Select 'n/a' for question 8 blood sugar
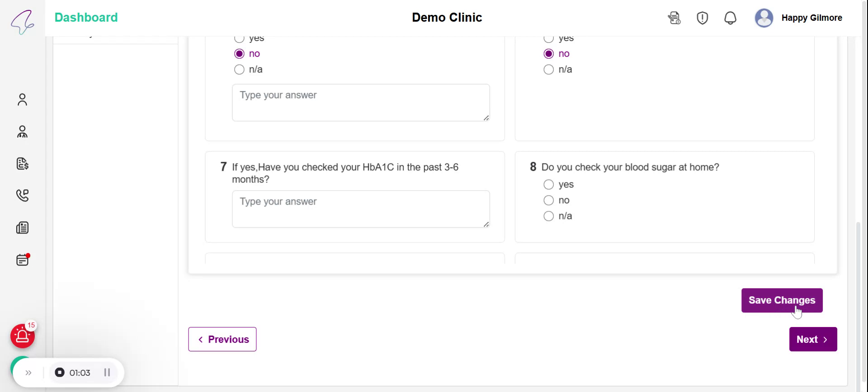Screen dimensions: 868x392 (x=548, y=216)
